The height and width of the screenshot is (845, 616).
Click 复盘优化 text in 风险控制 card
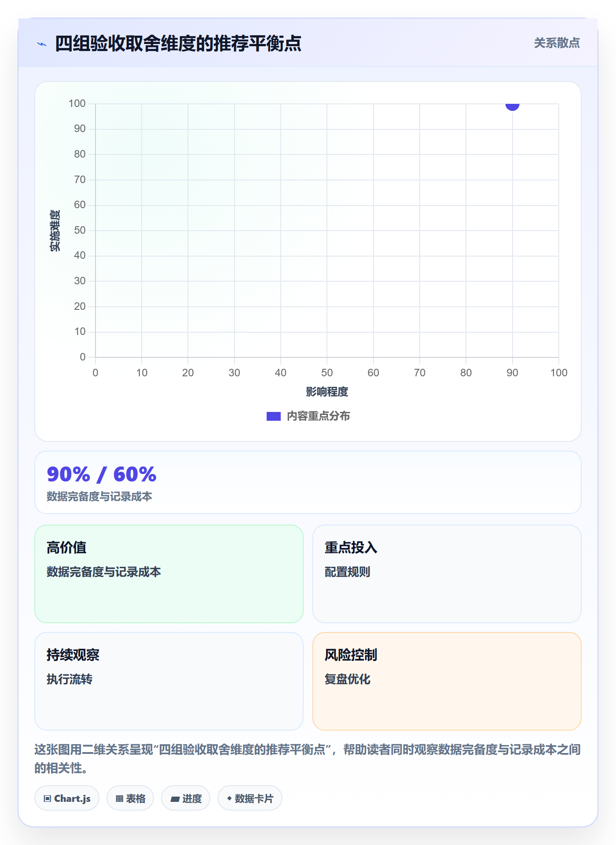[x=348, y=679]
